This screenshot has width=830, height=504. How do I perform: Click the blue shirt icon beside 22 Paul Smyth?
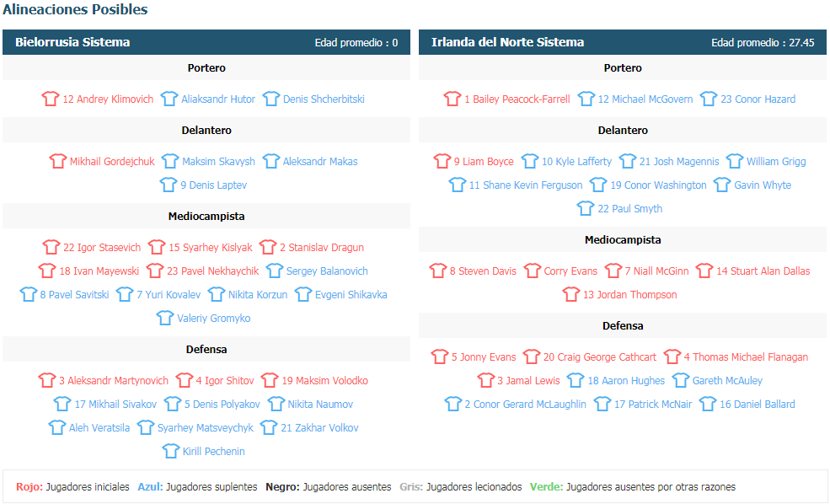point(586,208)
